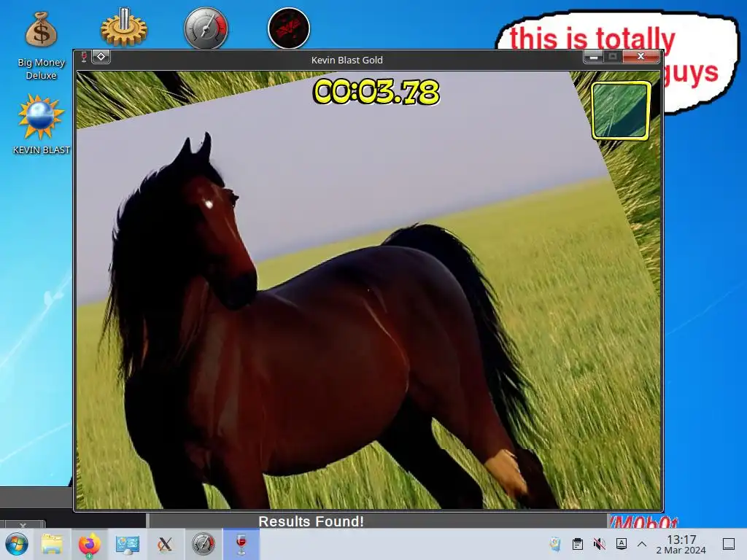Open the file manager folder in taskbar
The image size is (747, 560).
52,544
